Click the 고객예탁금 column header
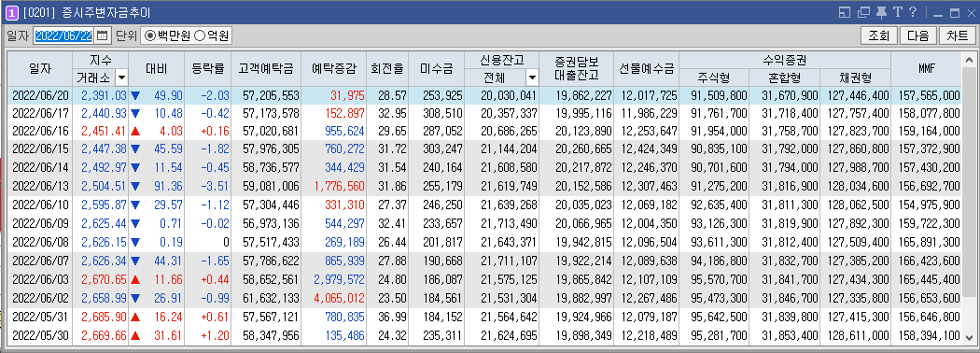This screenshot has width=980, height=353. click(266, 69)
